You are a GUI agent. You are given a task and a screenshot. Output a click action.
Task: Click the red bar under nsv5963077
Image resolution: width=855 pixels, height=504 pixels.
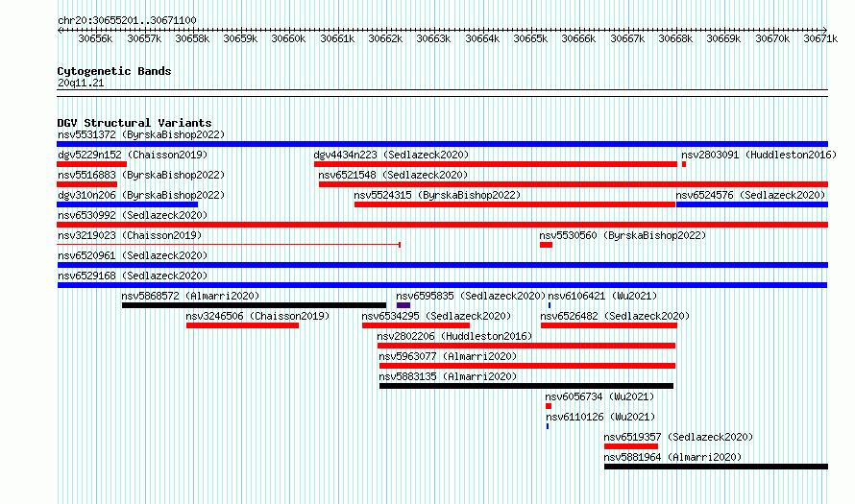coord(527,366)
